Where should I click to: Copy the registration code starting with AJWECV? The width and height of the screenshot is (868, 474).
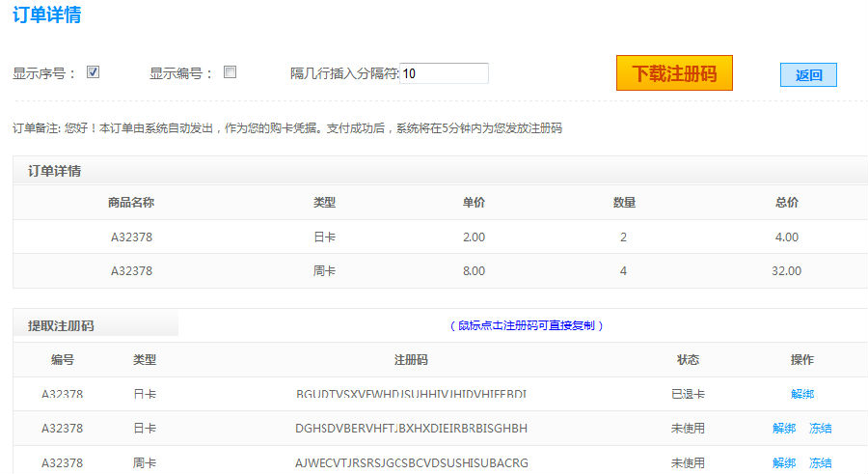coord(411,463)
